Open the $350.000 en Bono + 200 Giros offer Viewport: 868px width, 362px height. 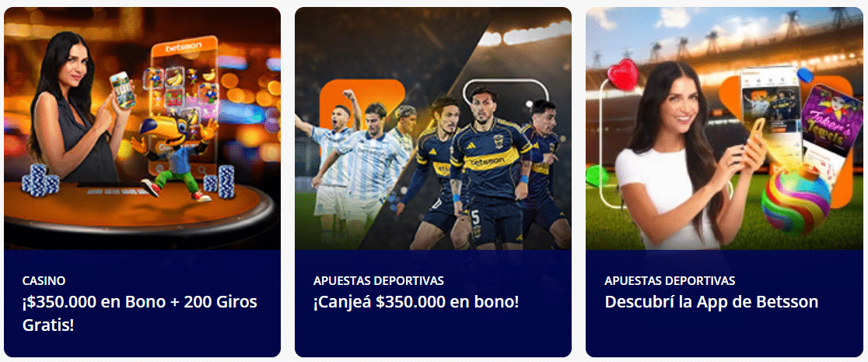[x=139, y=313]
